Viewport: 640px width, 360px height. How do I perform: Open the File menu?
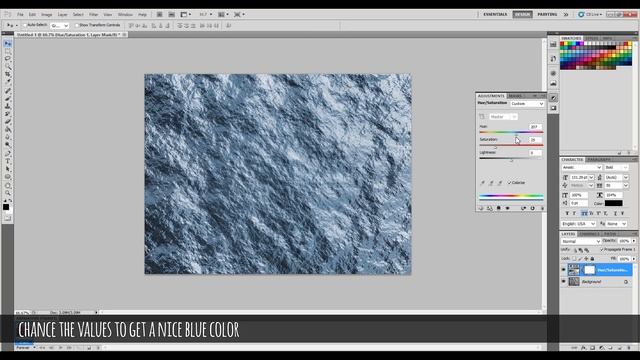click(20, 14)
